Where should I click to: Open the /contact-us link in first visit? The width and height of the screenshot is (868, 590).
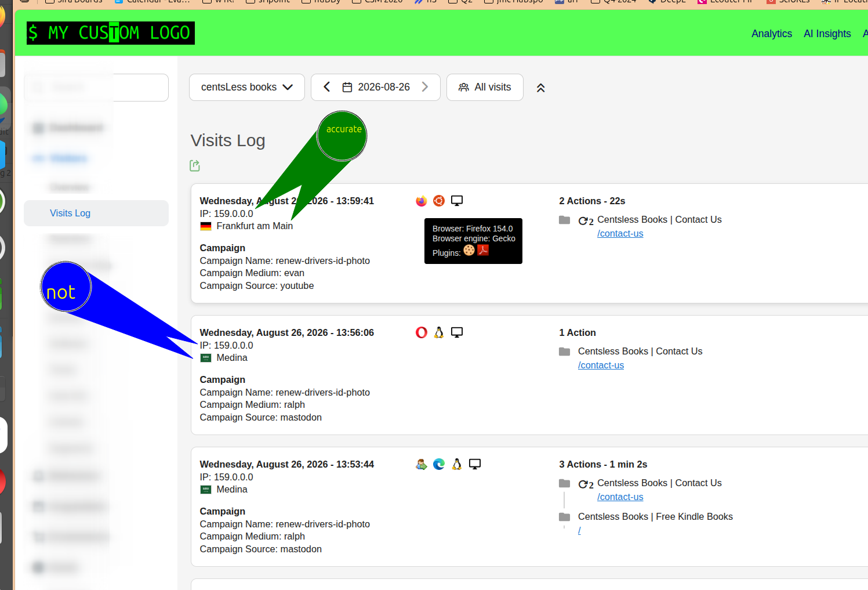coord(620,234)
